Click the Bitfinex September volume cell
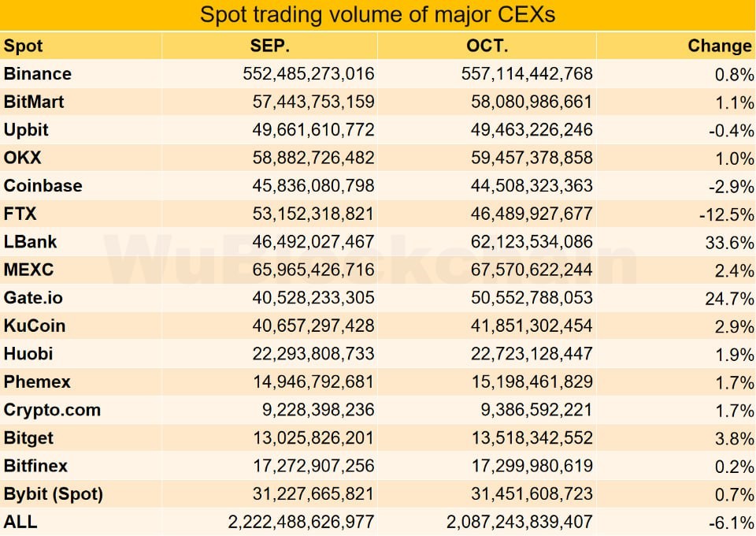This screenshot has width=756, height=536. [302, 466]
